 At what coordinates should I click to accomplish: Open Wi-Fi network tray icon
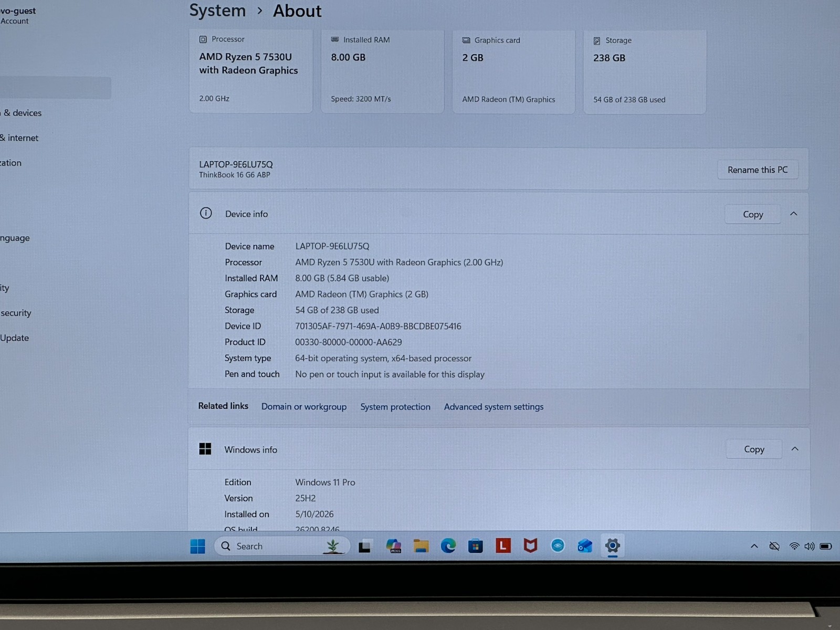794,547
